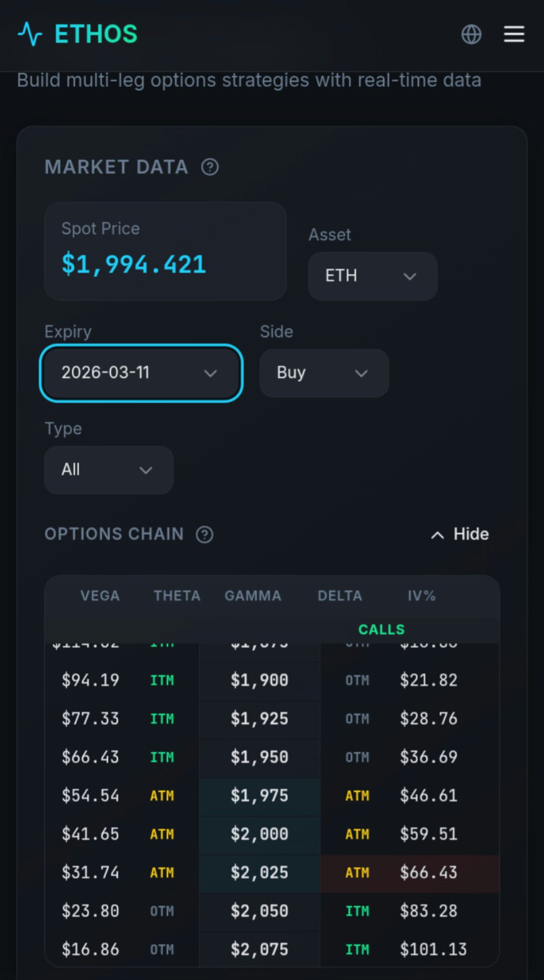Open the hamburger navigation menu

point(514,34)
